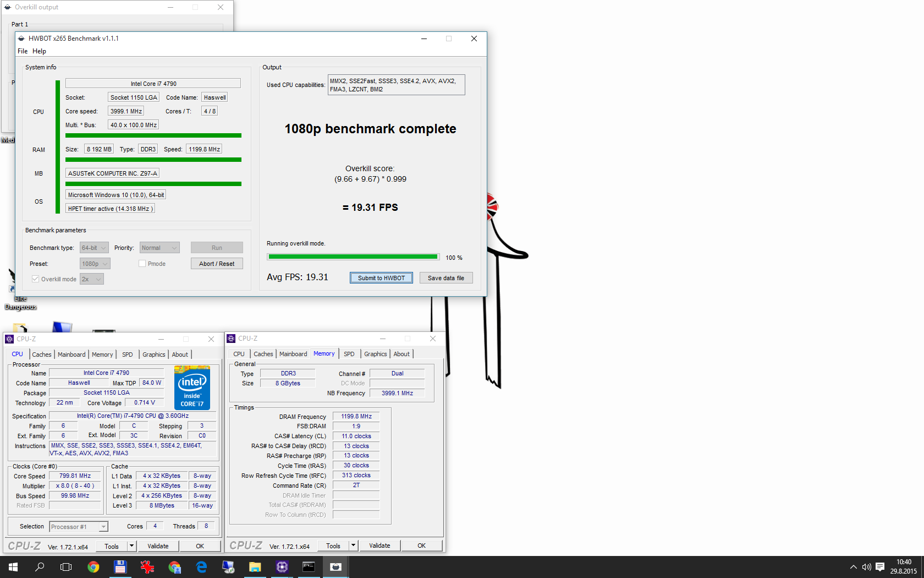Open the Windows Start menu

coord(13,567)
